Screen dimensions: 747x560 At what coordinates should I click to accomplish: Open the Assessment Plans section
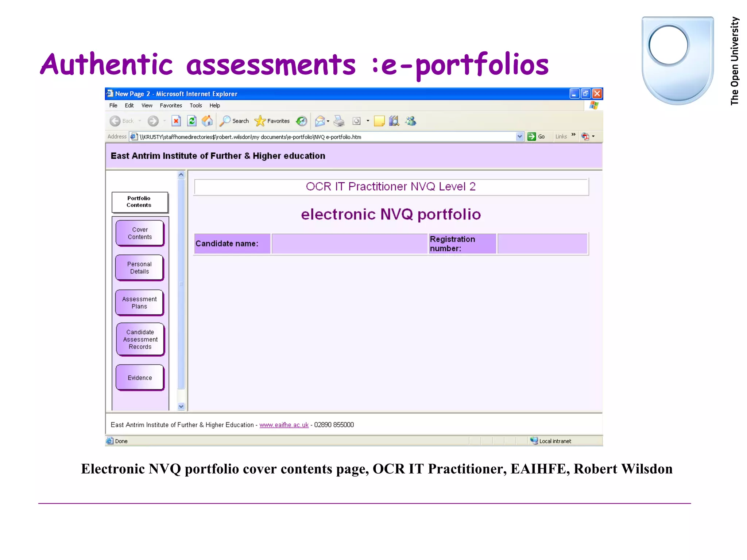click(x=140, y=303)
